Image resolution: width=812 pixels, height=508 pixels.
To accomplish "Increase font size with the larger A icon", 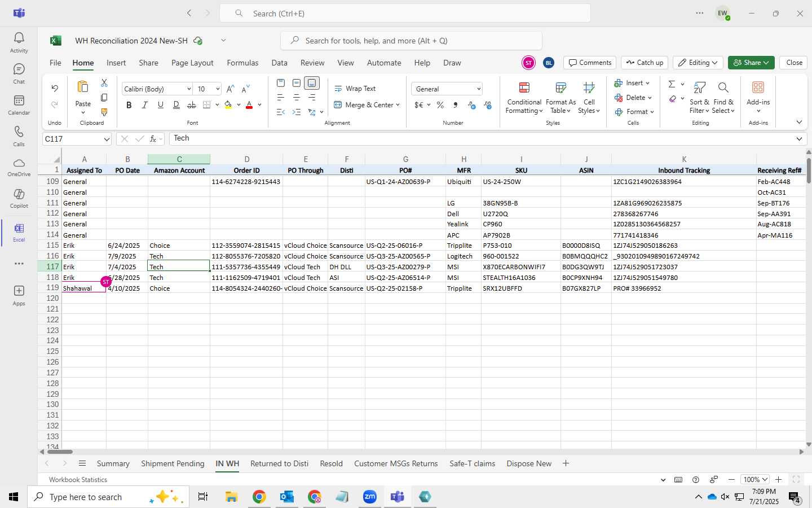I will click(230, 89).
